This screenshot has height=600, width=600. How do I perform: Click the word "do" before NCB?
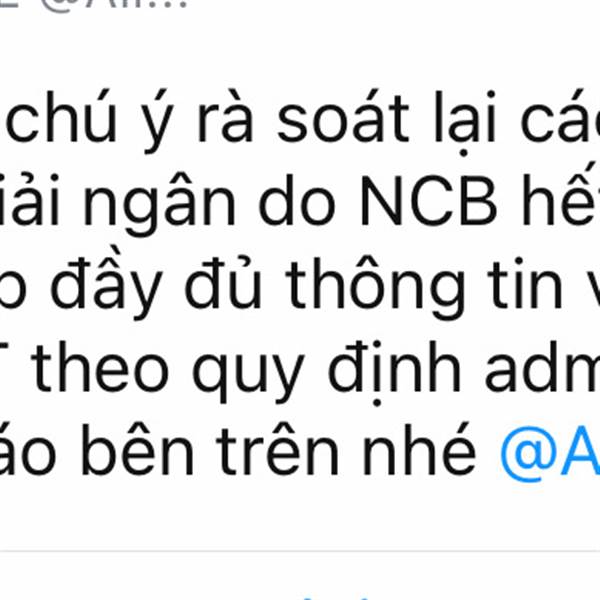click(x=297, y=201)
